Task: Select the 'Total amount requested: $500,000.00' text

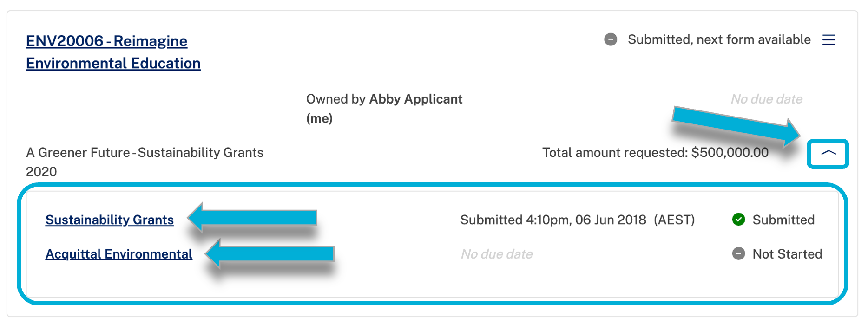Action: click(x=655, y=152)
